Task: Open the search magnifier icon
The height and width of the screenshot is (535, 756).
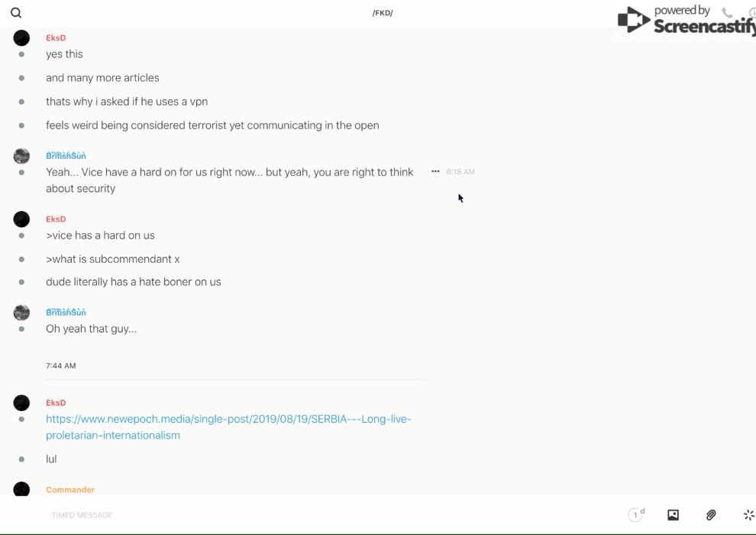Action: click(16, 13)
